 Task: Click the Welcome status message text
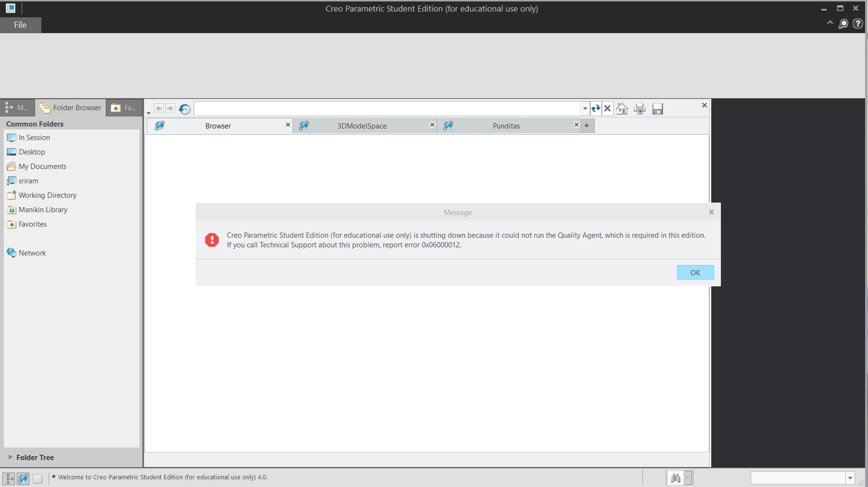(163, 477)
